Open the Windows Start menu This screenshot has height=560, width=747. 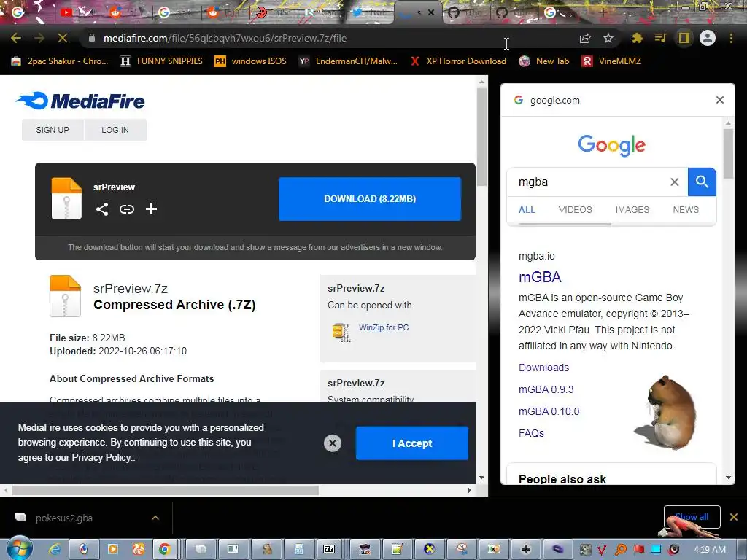click(x=19, y=549)
